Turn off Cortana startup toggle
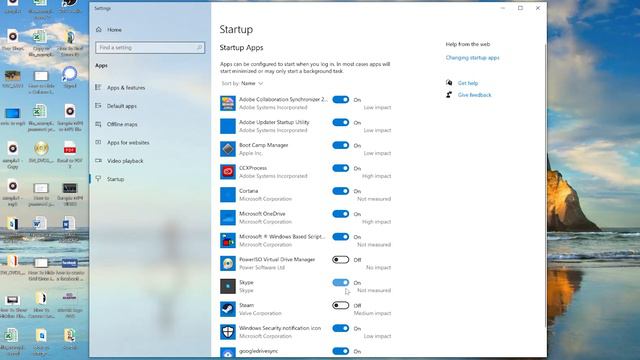This screenshot has height=360, width=640. (x=340, y=191)
